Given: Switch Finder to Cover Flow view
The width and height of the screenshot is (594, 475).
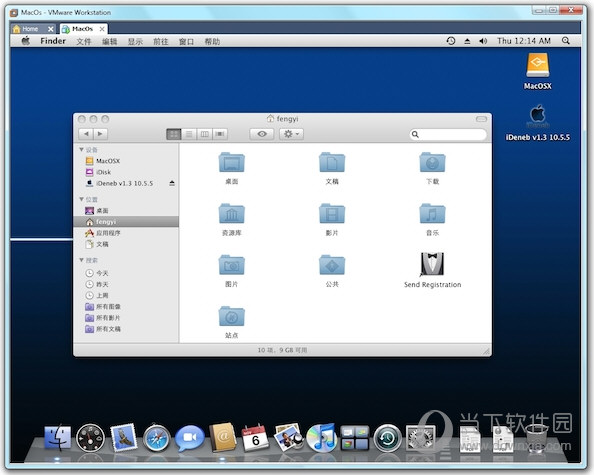Looking at the screenshot, I should coord(220,134).
